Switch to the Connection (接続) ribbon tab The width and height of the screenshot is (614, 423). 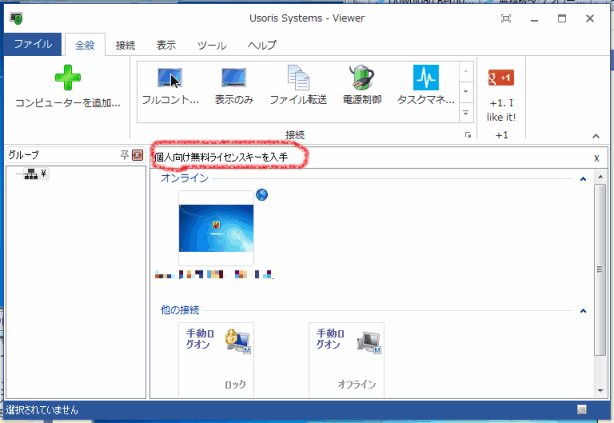[125, 45]
